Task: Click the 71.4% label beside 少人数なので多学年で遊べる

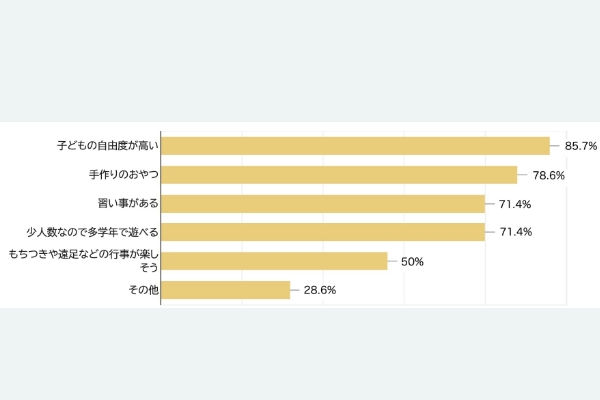Action: pyautogui.click(x=516, y=232)
